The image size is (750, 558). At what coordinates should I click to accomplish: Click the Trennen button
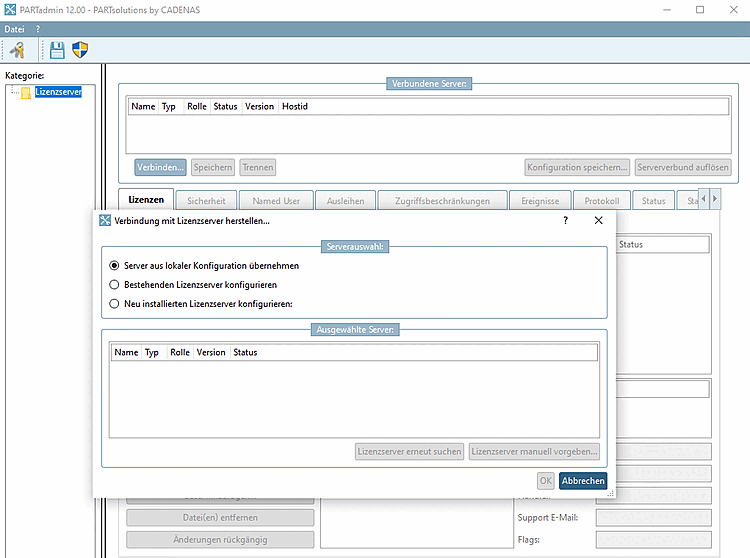pos(257,167)
